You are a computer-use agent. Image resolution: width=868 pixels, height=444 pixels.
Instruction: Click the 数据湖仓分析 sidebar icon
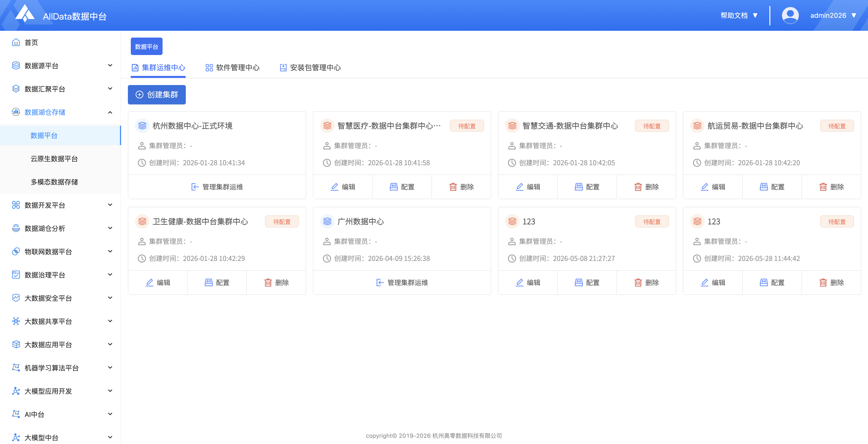[16, 228]
